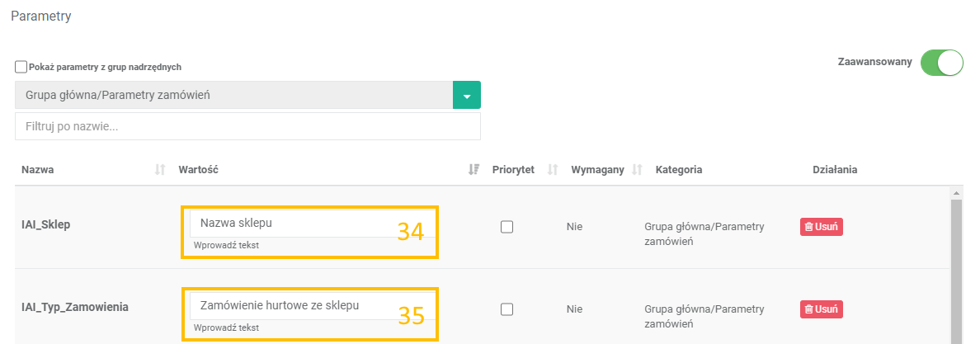Viewport: 980px width, 344px height.
Task: Focus the 'Filtruj po nazwie...' filter field
Action: (247, 127)
